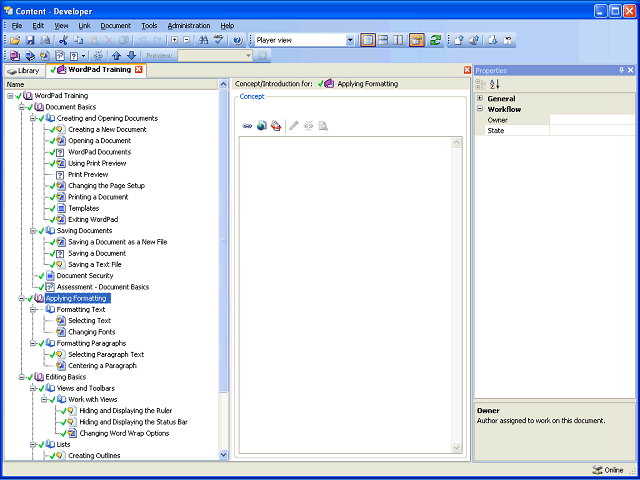This screenshot has width=640, height=480.
Task: Open the Player view dropdown
Action: (x=350, y=40)
